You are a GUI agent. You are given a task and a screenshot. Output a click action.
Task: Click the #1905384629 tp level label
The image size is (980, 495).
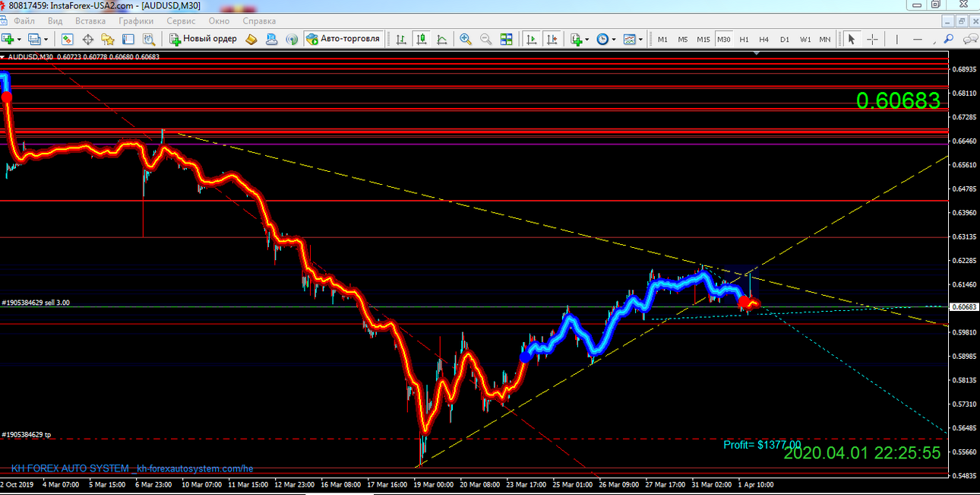pyautogui.click(x=27, y=435)
